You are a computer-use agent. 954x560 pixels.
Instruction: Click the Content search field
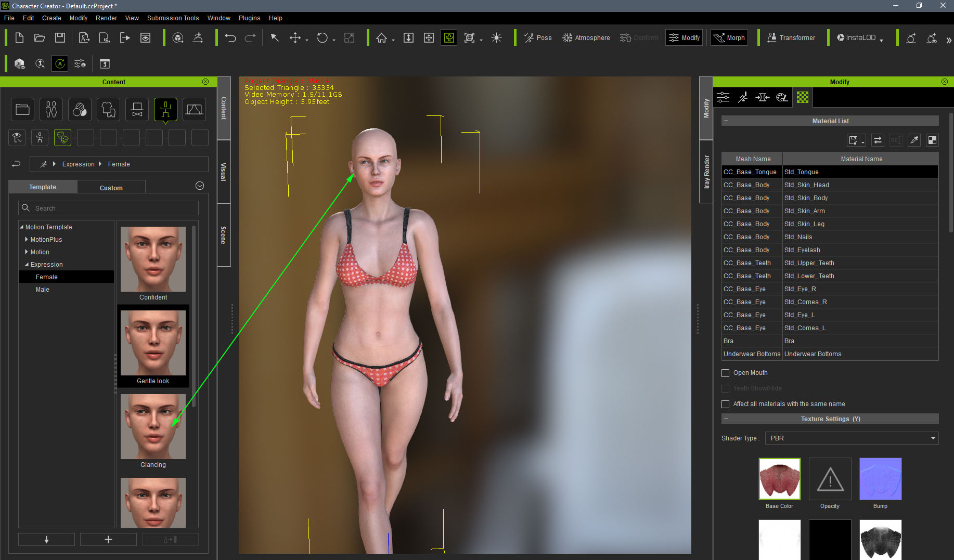pyautogui.click(x=108, y=208)
